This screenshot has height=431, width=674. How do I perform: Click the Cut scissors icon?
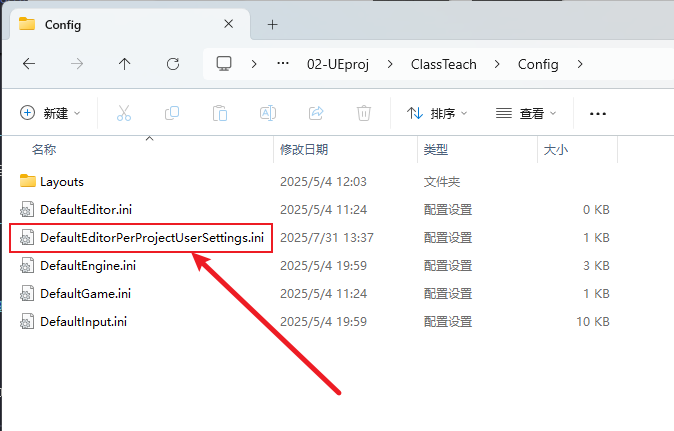(124, 113)
